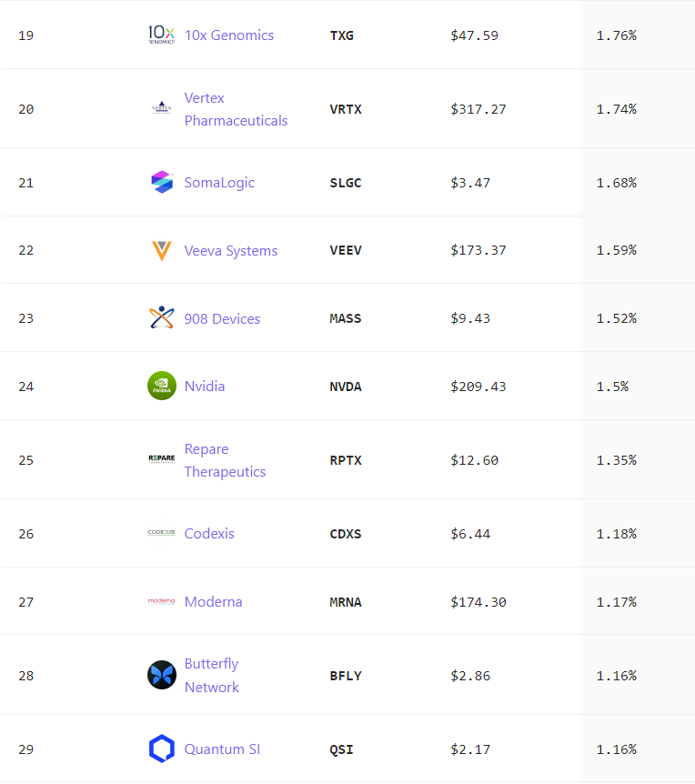Click the 1.76% weight value
This screenshot has height=784, width=695.
click(617, 35)
